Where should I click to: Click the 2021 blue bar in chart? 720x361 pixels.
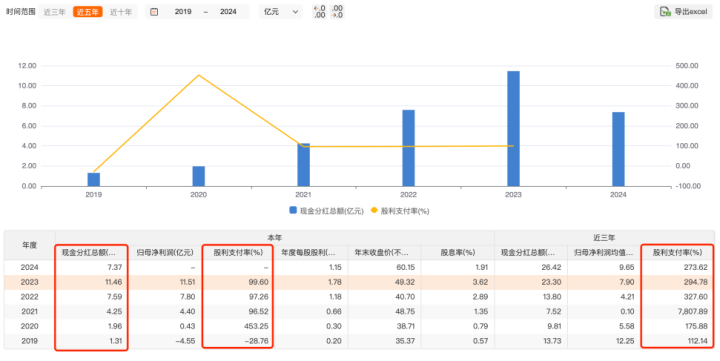[304, 165]
